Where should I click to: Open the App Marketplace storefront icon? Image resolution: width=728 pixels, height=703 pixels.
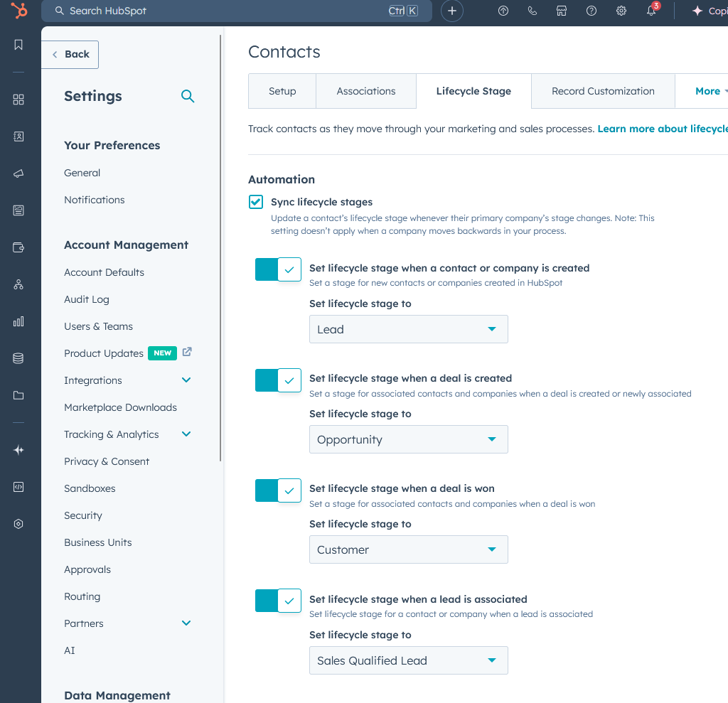562,11
